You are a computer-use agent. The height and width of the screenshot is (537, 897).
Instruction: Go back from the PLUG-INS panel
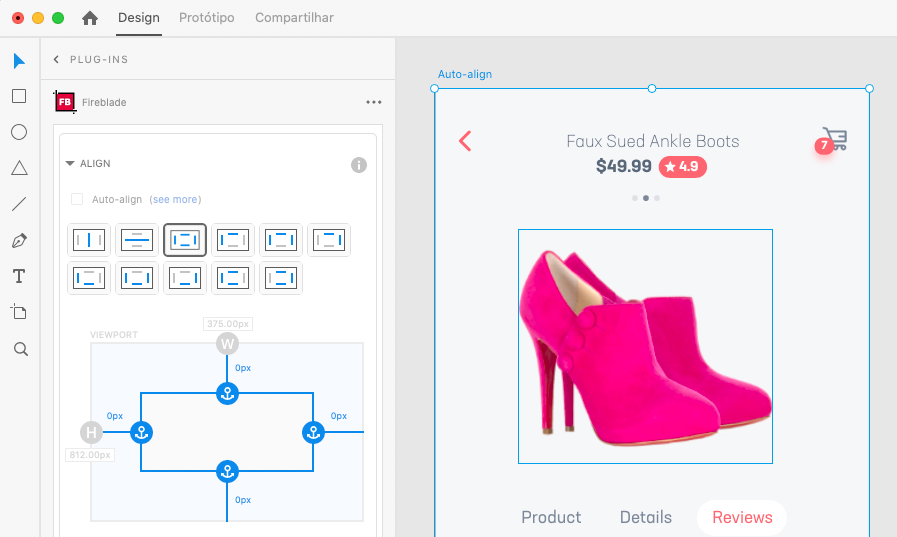pyautogui.click(x=56, y=59)
